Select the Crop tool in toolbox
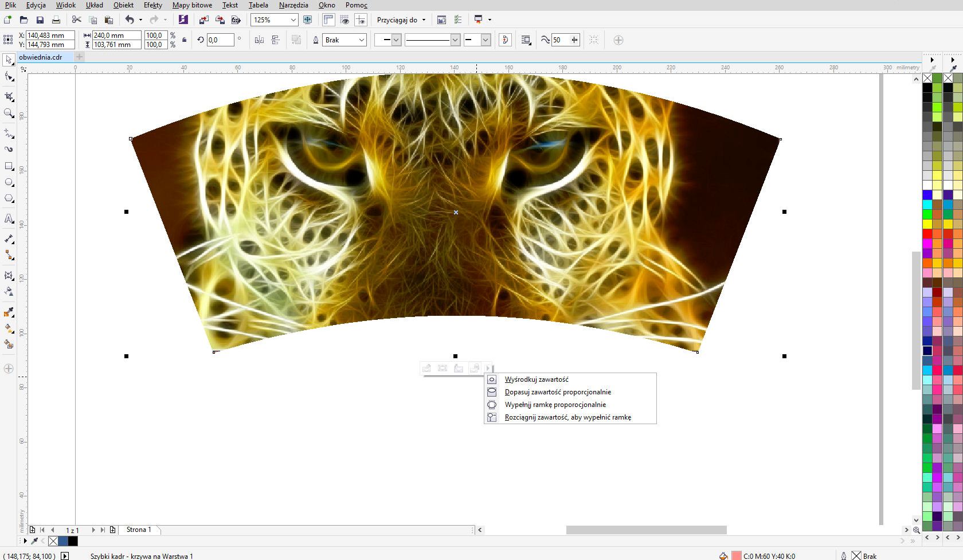This screenshot has width=963, height=560. [9, 96]
